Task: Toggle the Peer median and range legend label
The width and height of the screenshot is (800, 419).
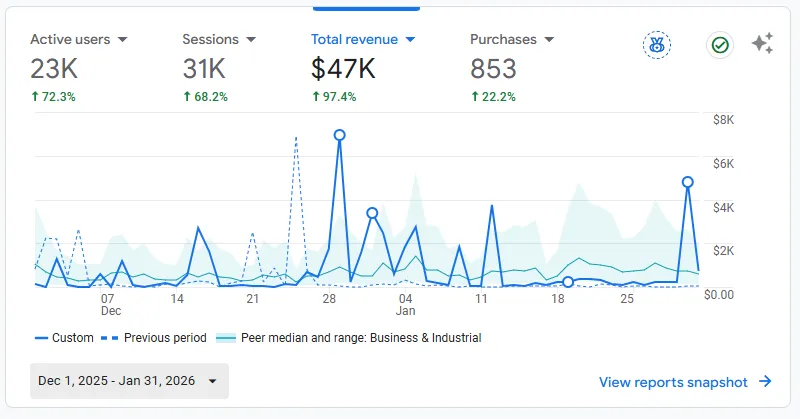Action: point(361,338)
